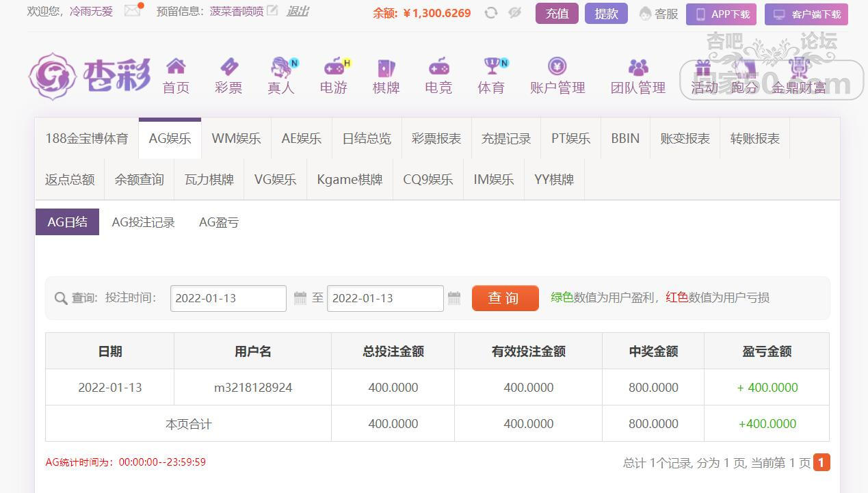
Task: Click the date cell 2022-01-13
Action: [x=110, y=387]
